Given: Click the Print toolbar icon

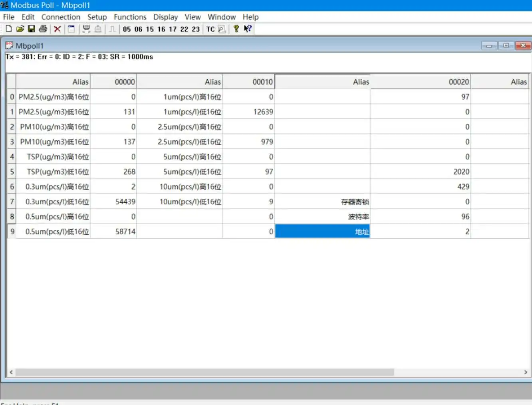Looking at the screenshot, I should 43,29.
